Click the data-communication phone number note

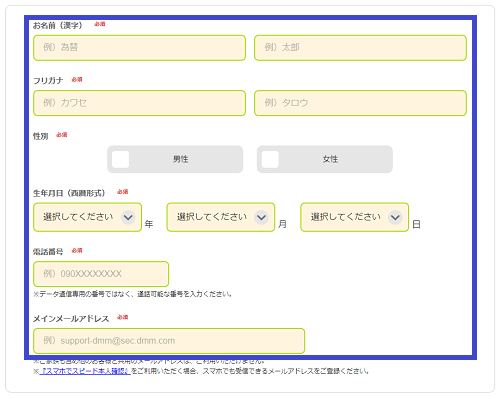click(x=132, y=294)
